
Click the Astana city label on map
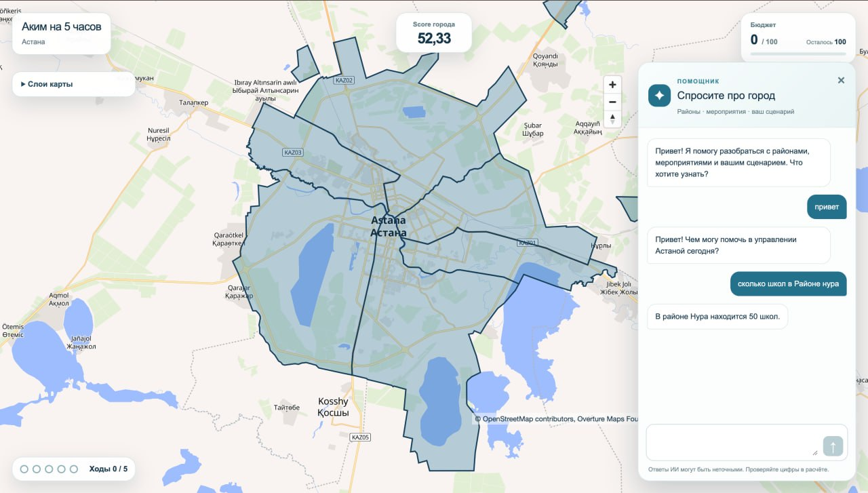[x=389, y=226]
